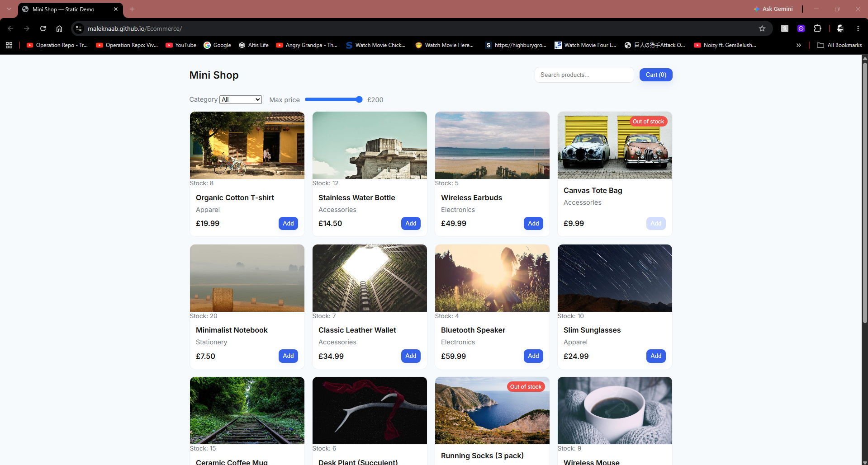Add Bluetooth Speaker to cart
868x465 pixels.
coord(533,356)
